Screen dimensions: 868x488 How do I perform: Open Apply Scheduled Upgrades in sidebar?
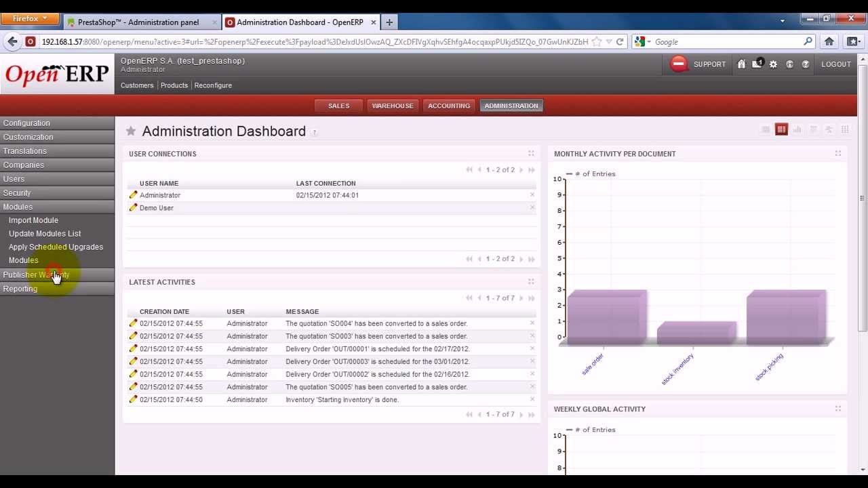coord(56,247)
